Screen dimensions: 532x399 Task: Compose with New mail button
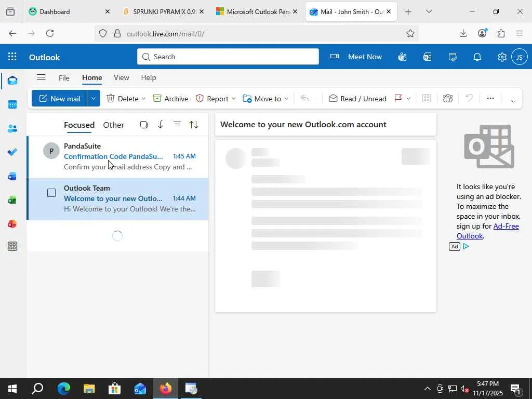coord(59,98)
